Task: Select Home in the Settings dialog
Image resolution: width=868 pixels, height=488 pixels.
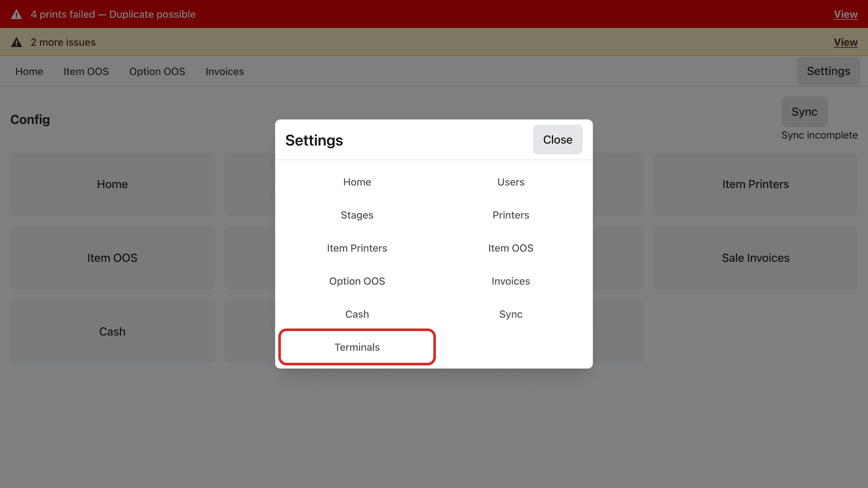Action: (x=357, y=182)
